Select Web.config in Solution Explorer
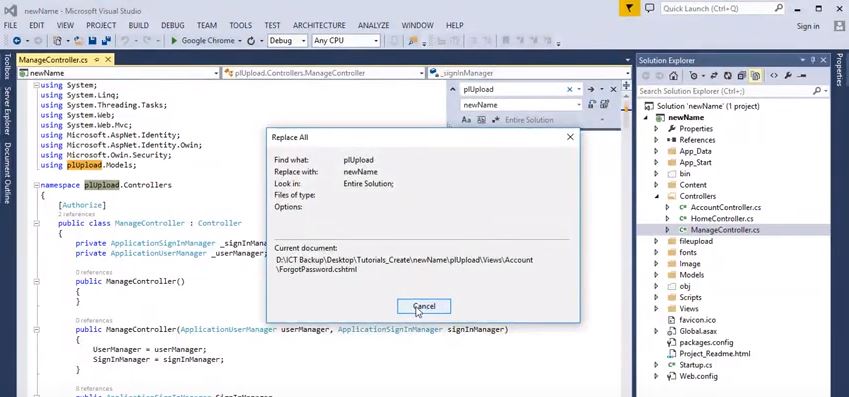849x397 pixels. pos(698,376)
